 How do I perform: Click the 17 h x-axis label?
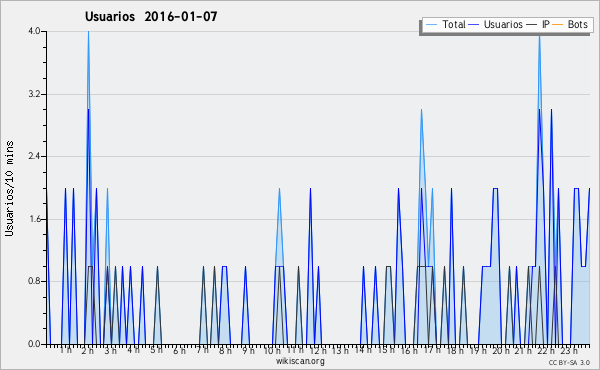point(432,350)
